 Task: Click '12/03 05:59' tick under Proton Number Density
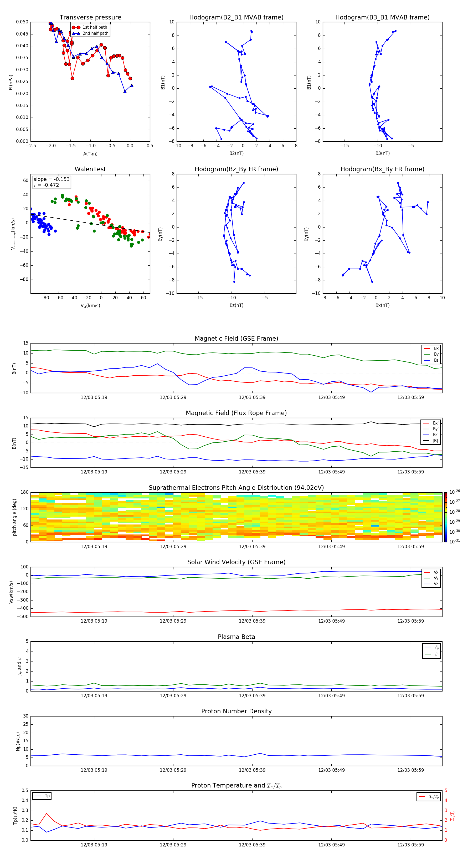click(410, 770)
